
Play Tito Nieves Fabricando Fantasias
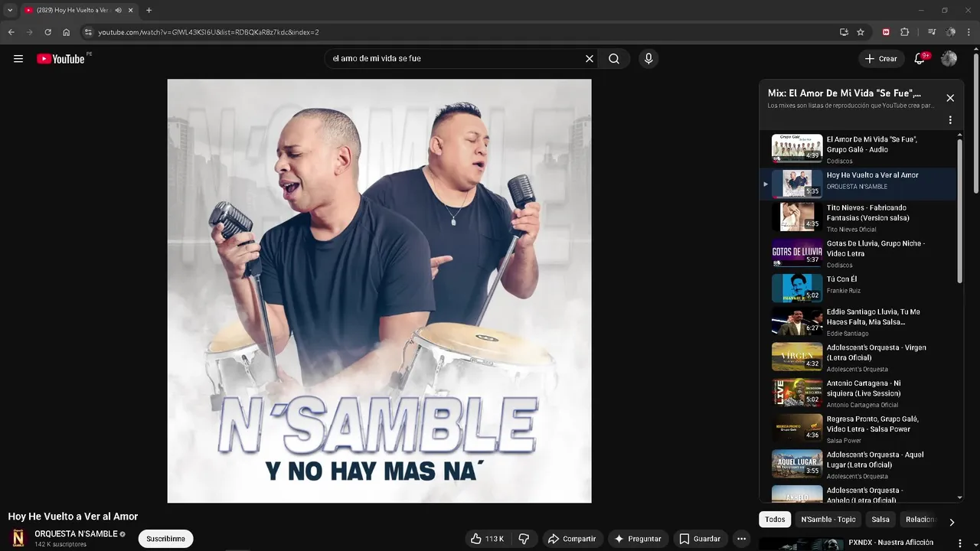(x=857, y=218)
